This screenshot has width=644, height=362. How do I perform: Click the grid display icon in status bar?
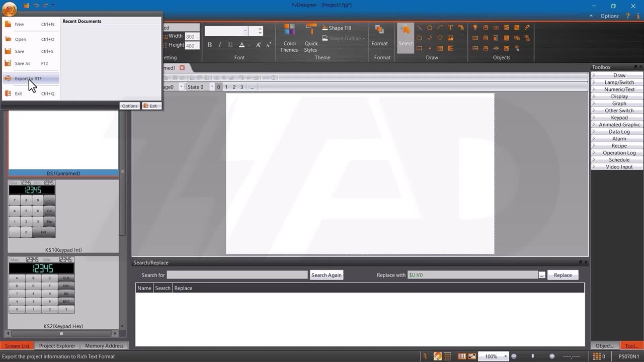coord(447,356)
